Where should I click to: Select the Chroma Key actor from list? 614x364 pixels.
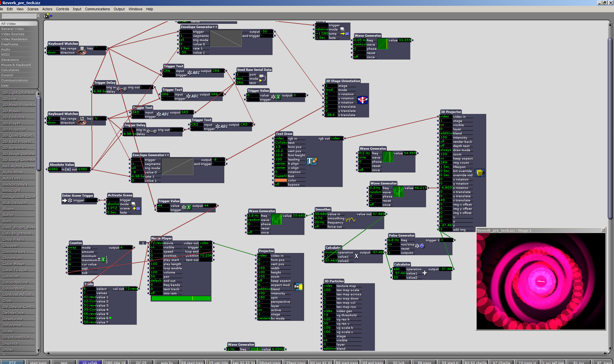14,252
